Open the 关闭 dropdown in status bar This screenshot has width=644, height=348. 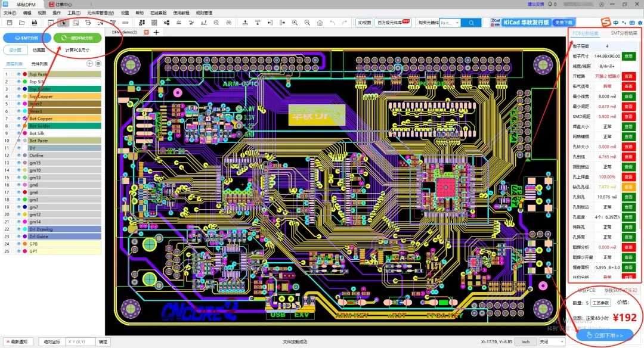(552, 341)
